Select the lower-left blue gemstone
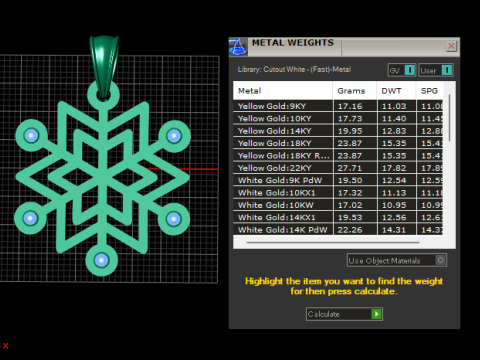480x360 pixels. 30,218
